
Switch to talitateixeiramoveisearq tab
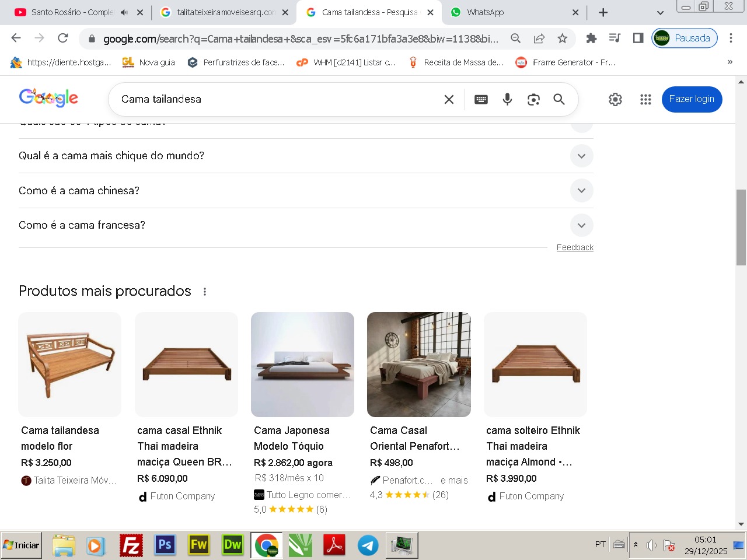[x=225, y=12]
